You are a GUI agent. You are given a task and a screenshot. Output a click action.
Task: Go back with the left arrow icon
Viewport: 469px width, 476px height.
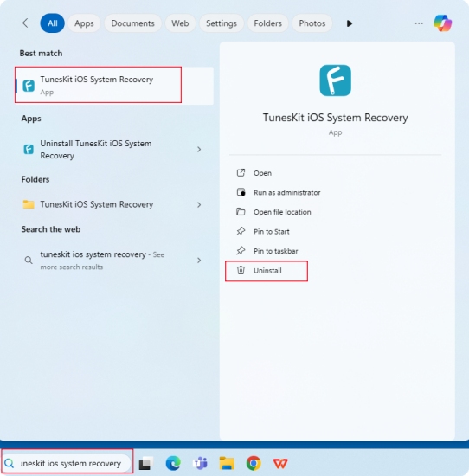(x=28, y=23)
